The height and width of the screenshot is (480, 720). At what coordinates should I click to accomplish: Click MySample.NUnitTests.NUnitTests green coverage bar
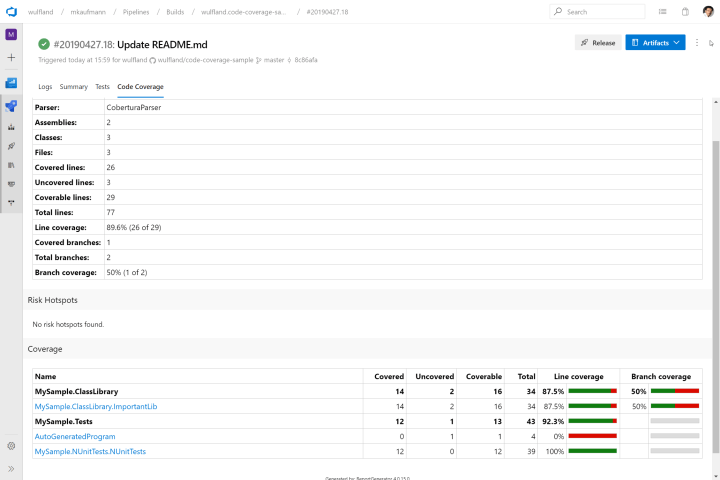pos(592,451)
